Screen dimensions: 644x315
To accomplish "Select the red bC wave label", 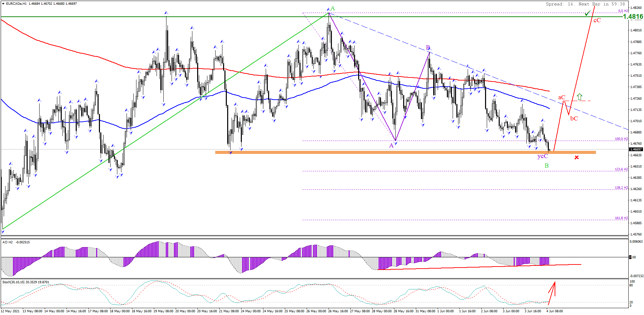I will point(574,118).
